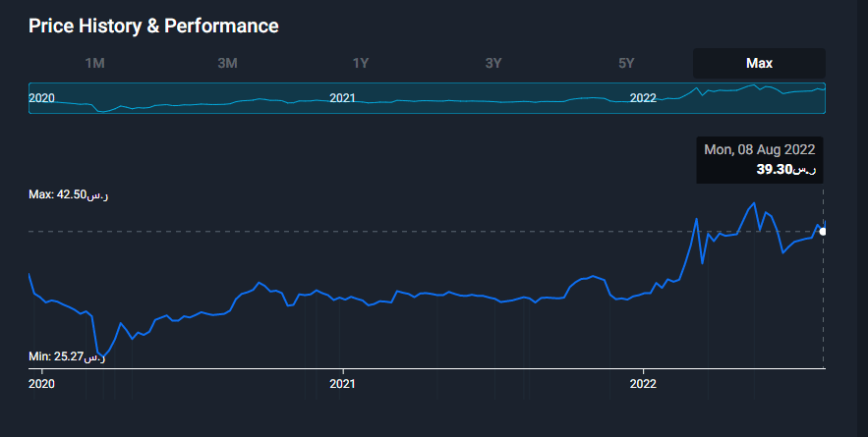Click the Price History & Performance heading

tap(153, 26)
